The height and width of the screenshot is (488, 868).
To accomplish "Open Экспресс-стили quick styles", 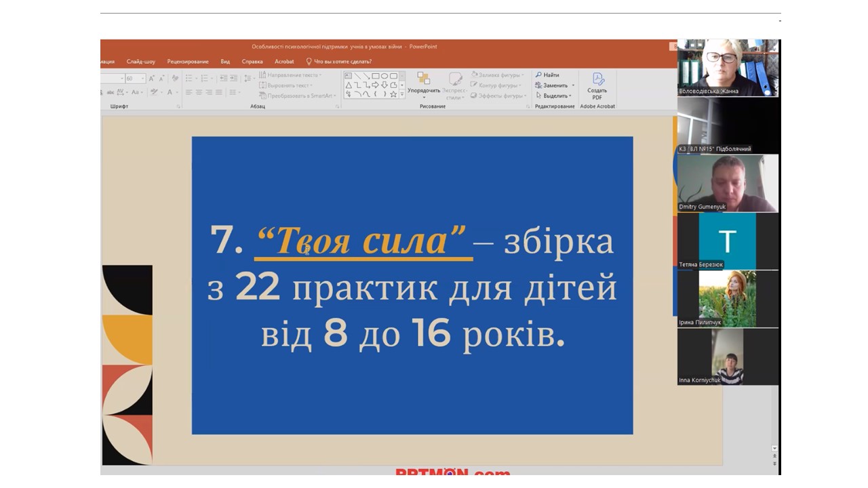I will (x=455, y=86).
